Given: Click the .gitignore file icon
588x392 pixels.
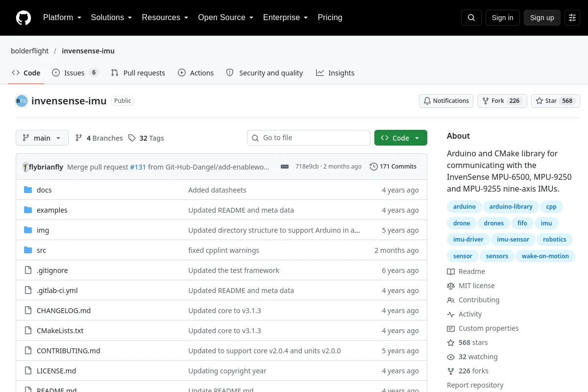Looking at the screenshot, I should pos(28,270).
